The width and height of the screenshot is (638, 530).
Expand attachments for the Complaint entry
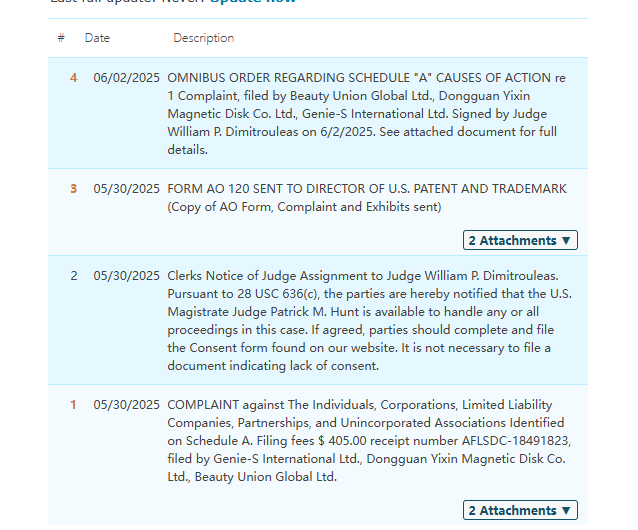[x=521, y=511]
